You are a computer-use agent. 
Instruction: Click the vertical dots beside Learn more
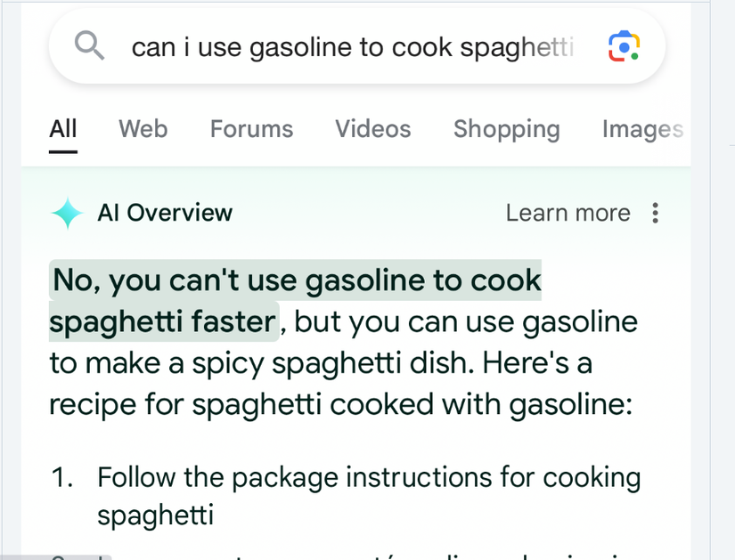point(655,213)
